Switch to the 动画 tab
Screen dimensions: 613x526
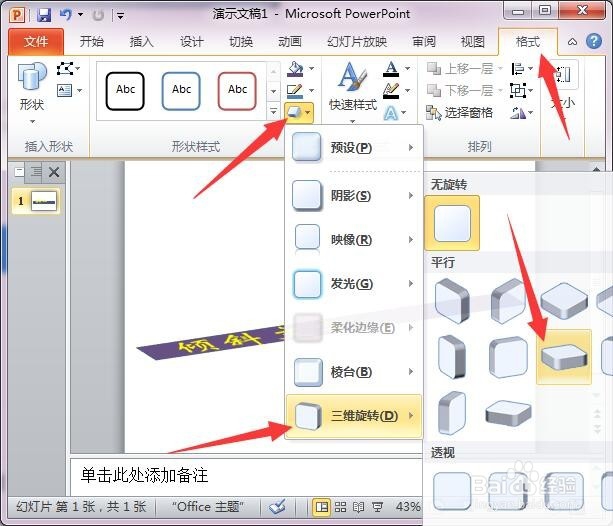[x=290, y=41]
